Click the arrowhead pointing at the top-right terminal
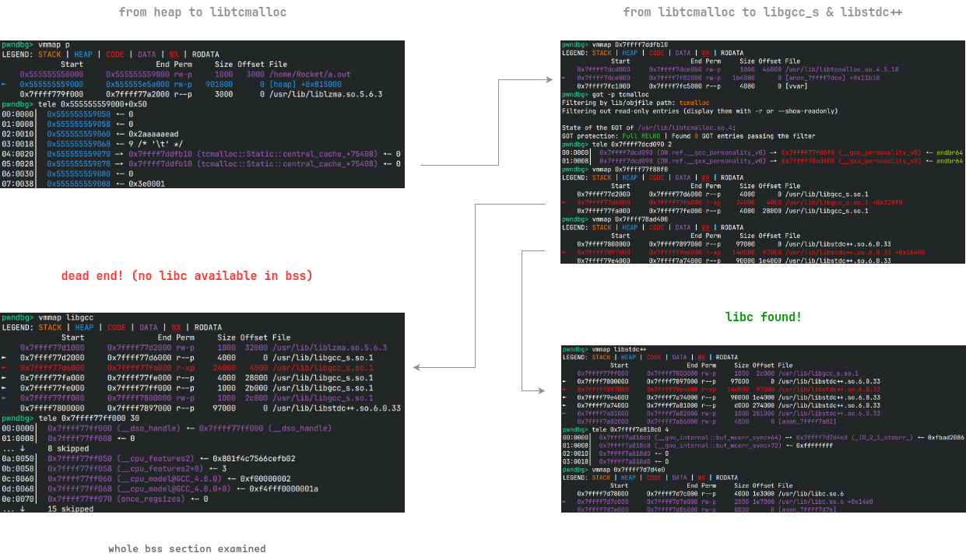The height and width of the screenshot is (560, 966). point(554,78)
